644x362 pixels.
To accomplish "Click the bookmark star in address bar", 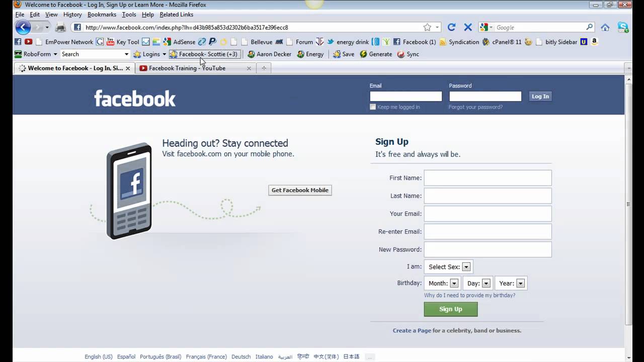I will (x=427, y=27).
